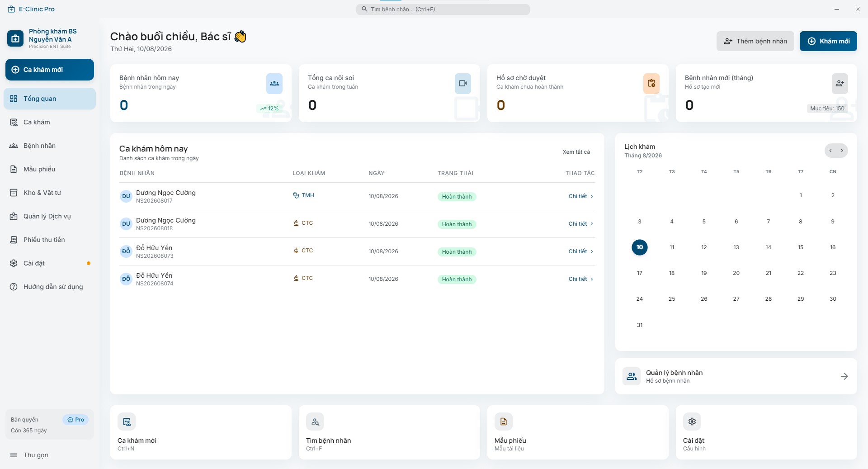This screenshot has height=469, width=868.
Task: Click the Bệnh nhân group icon in sidebar
Action: pos(14,146)
